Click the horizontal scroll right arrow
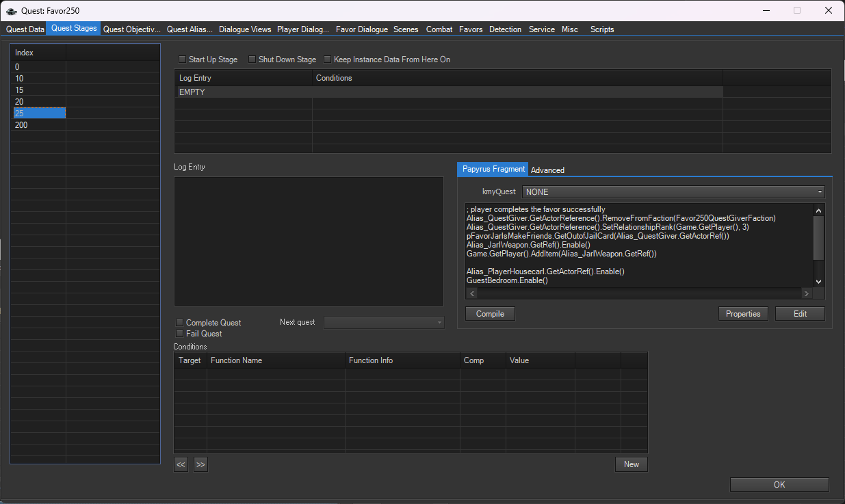The image size is (845, 504). coord(806,293)
